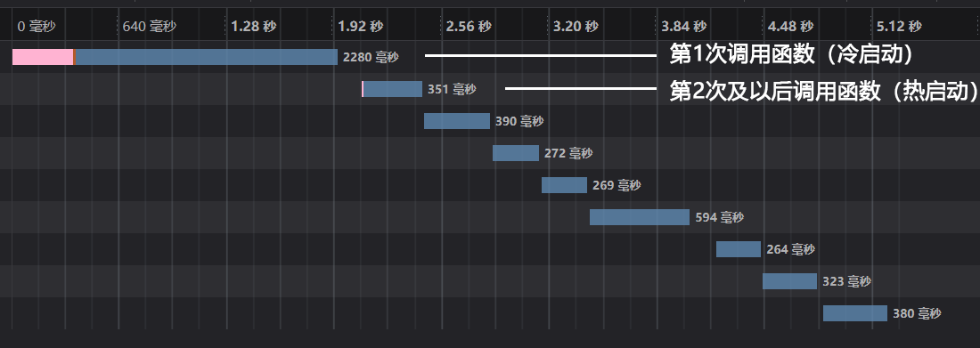
Task: Select the pink segment of the first bar
Action: (x=43, y=57)
